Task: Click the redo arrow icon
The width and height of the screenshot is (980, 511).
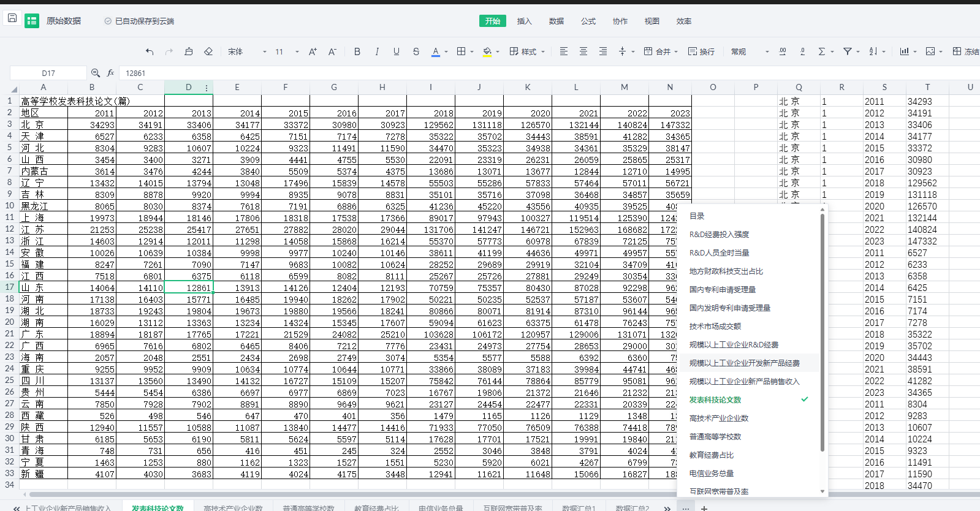Action: 169,51
